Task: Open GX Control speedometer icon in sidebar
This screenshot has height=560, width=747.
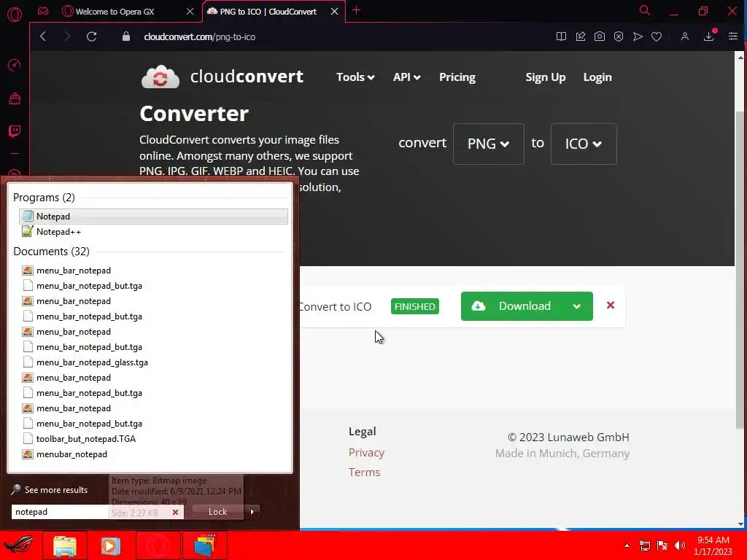Action: tap(15, 65)
